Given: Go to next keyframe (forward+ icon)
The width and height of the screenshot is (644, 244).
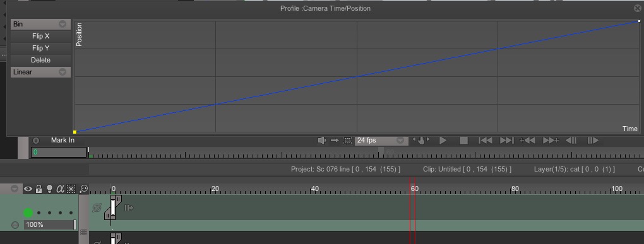Looking at the screenshot, I should [551, 141].
